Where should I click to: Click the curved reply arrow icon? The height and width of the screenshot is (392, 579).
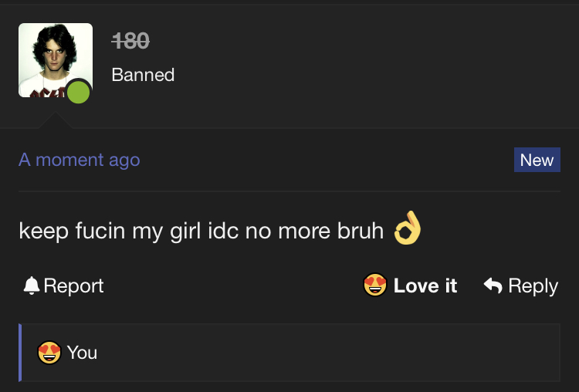point(493,286)
